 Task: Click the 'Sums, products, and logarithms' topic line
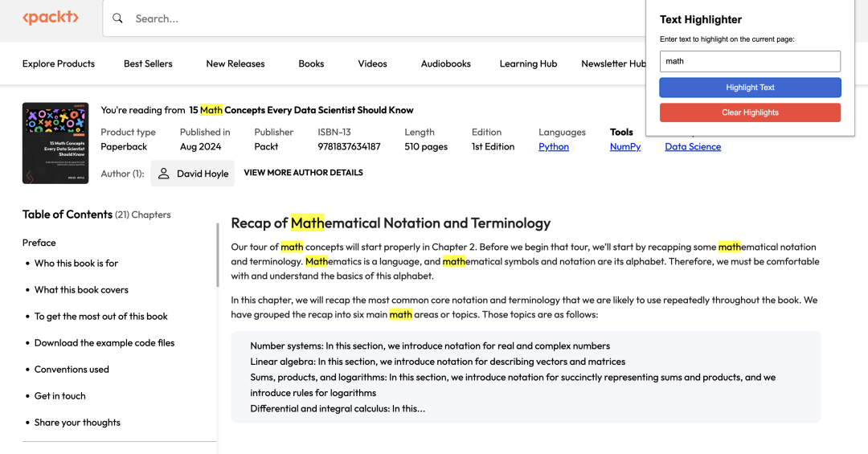(513, 385)
